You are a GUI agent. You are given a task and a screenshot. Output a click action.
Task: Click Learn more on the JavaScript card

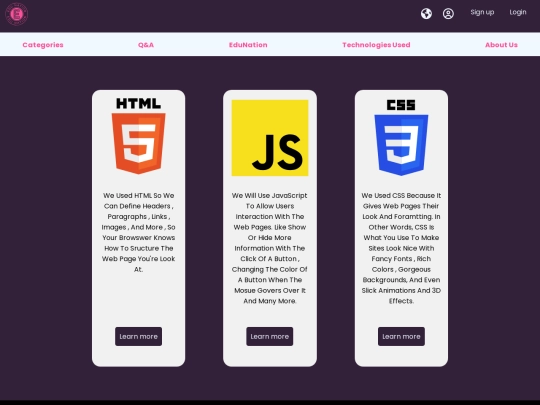270,336
